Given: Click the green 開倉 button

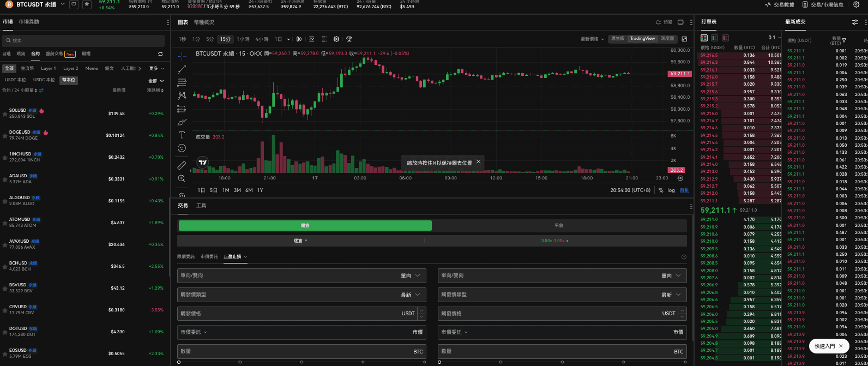Looking at the screenshot, I should click(x=305, y=226).
